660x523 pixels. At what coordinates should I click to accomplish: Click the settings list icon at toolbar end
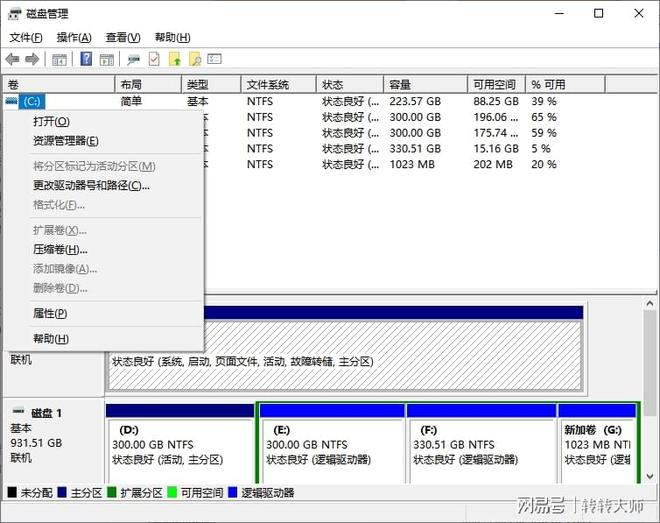[x=215, y=59]
